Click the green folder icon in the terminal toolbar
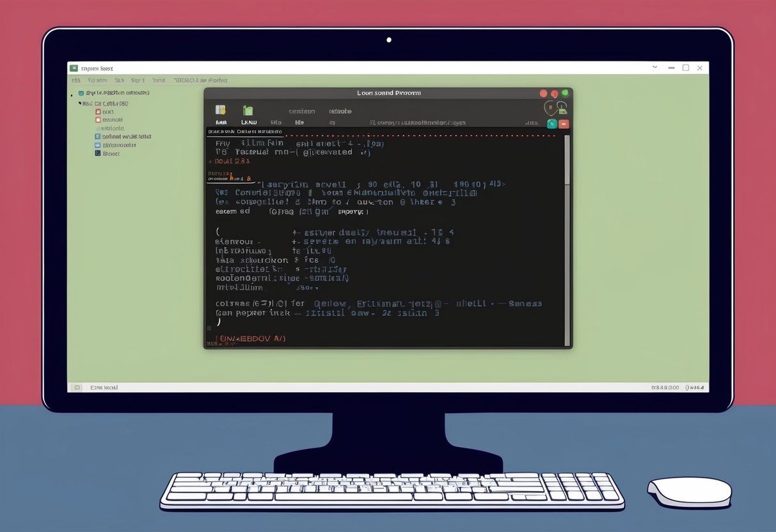The image size is (776, 532). tap(248, 111)
